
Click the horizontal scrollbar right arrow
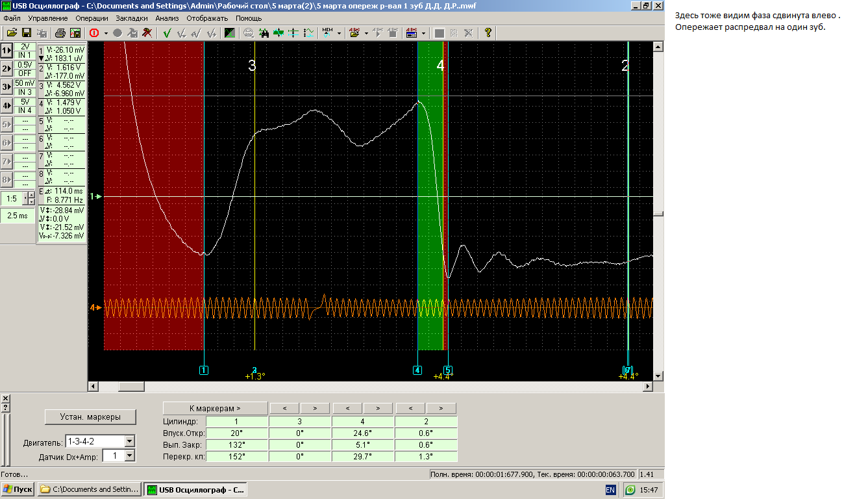[x=647, y=387]
